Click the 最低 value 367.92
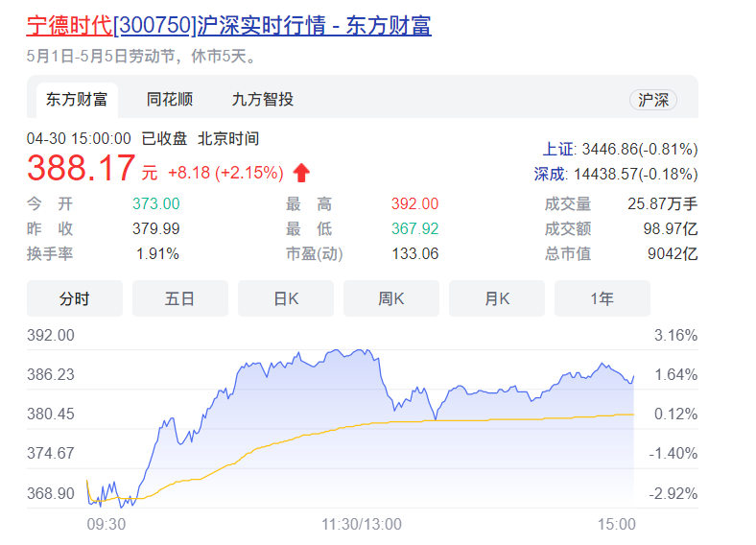The height and width of the screenshot is (545, 756). pyautogui.click(x=415, y=228)
